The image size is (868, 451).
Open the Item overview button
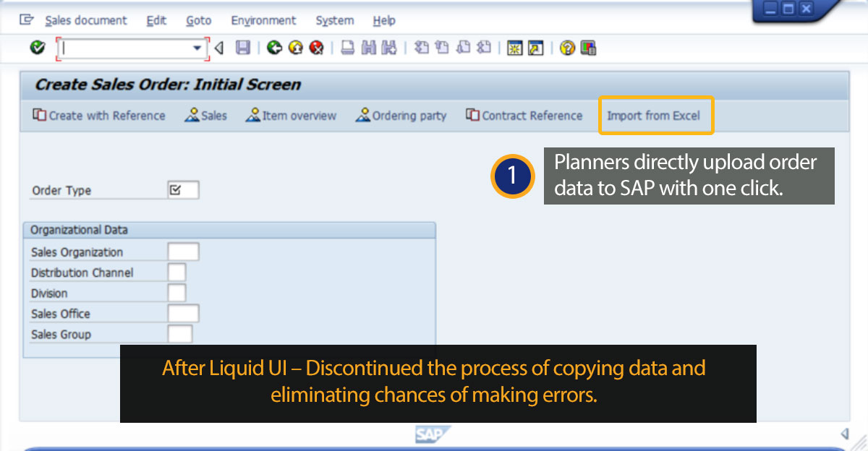[291, 116]
